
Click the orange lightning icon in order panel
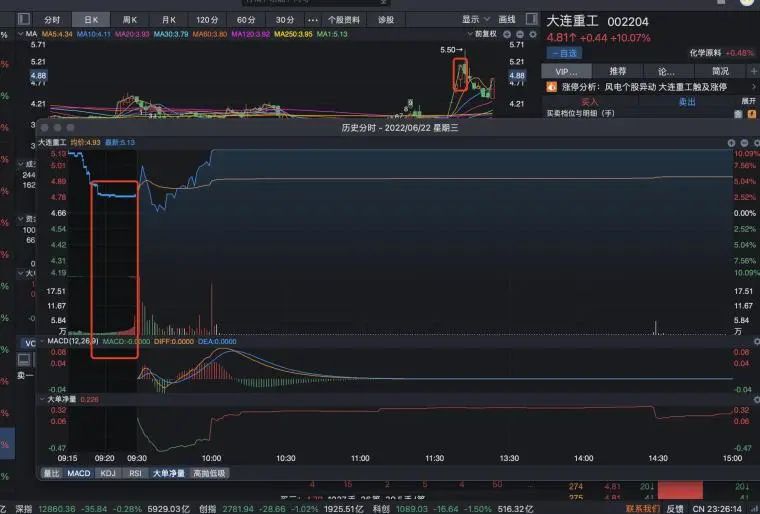(752, 114)
